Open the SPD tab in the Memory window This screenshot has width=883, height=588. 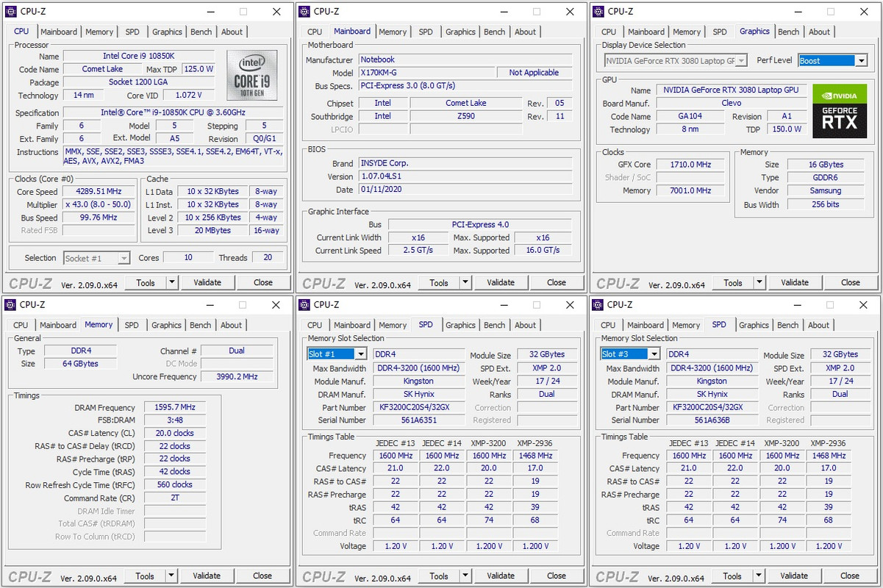click(132, 325)
